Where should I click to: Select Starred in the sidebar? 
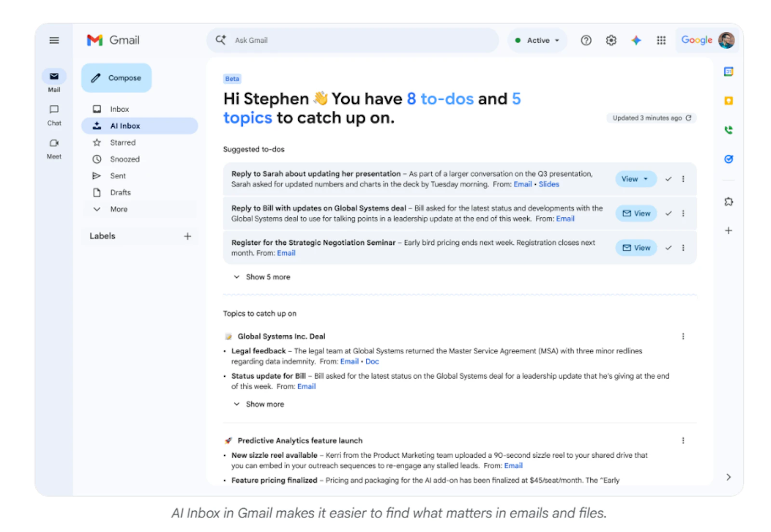point(123,142)
